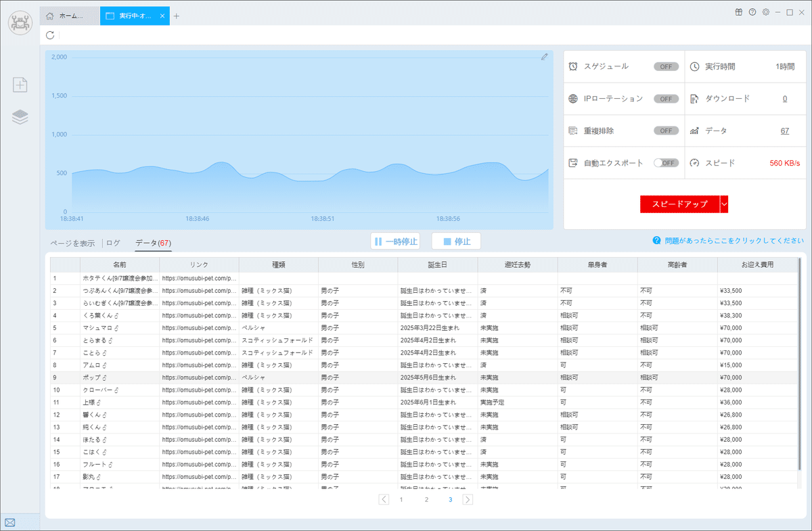
Task: Add a new tab with plus button
Action: (177, 16)
